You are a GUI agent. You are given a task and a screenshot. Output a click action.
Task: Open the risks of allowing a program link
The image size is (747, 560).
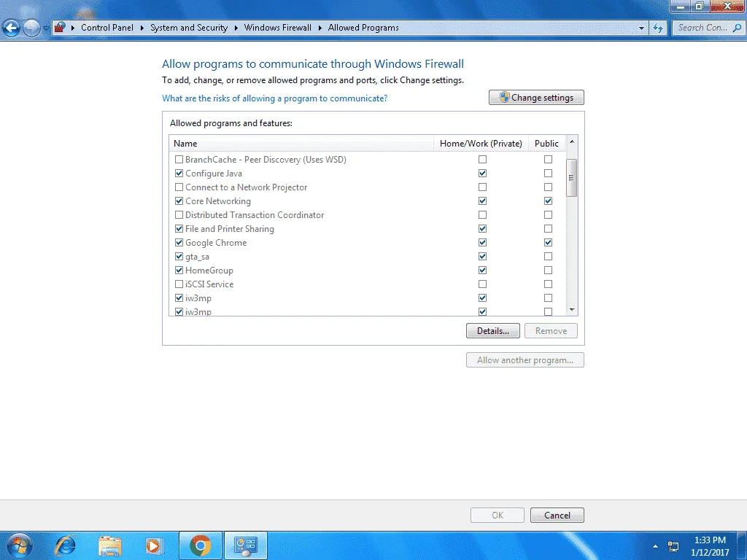tap(274, 98)
